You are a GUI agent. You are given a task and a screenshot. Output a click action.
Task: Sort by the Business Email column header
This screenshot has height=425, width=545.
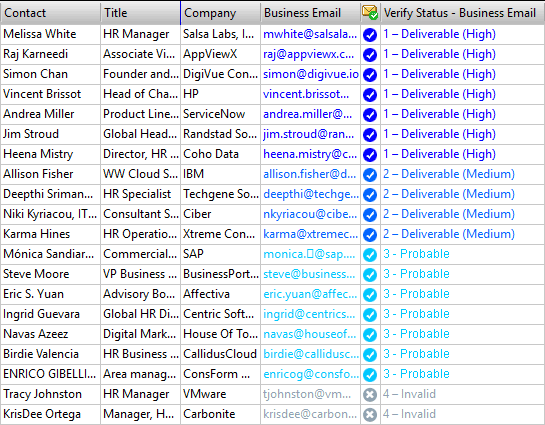pyautogui.click(x=310, y=13)
